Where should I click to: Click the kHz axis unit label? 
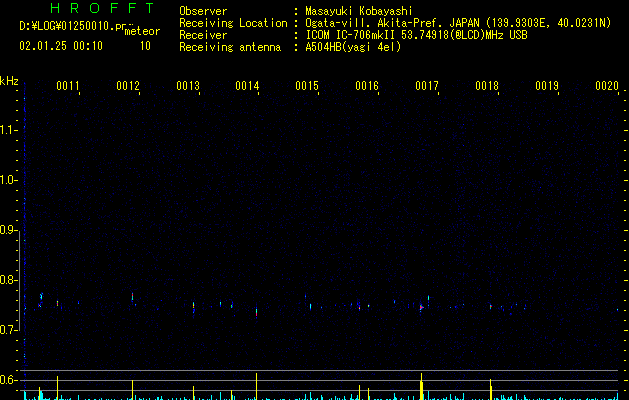[9, 81]
